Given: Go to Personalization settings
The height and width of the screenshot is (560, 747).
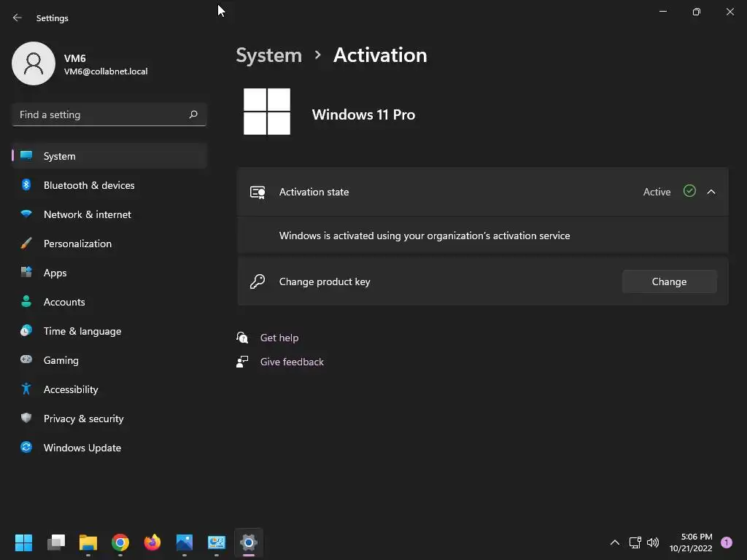Looking at the screenshot, I should [109, 244].
